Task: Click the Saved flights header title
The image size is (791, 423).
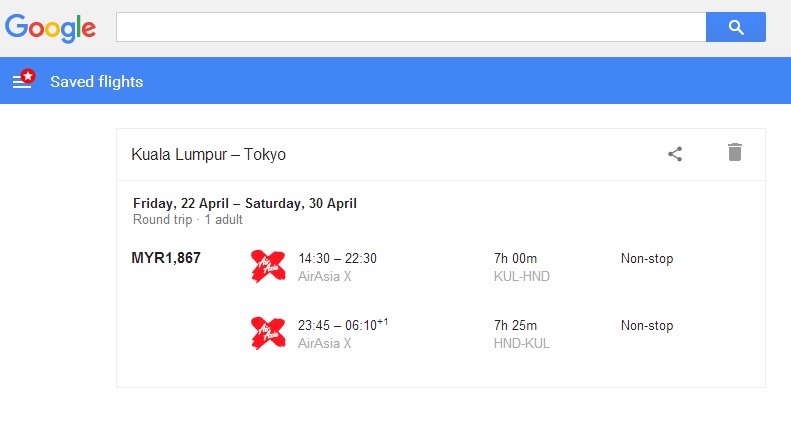Action: pyautogui.click(x=96, y=82)
